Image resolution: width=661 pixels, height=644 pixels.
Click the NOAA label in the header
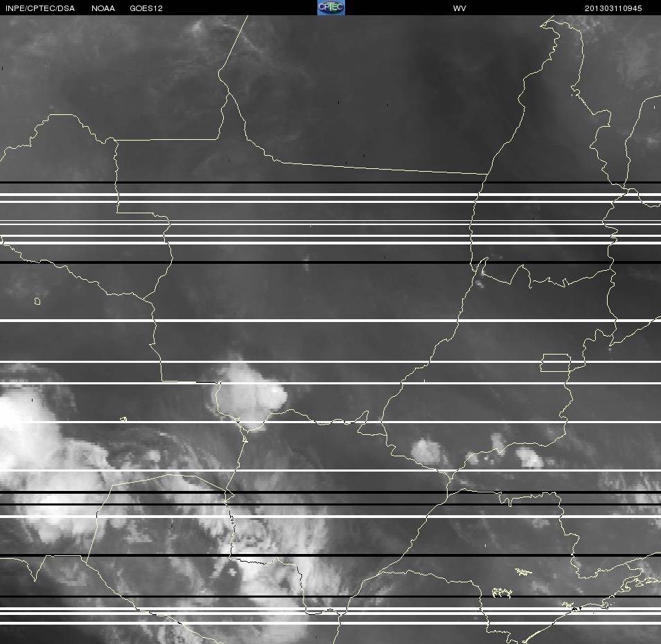point(103,8)
